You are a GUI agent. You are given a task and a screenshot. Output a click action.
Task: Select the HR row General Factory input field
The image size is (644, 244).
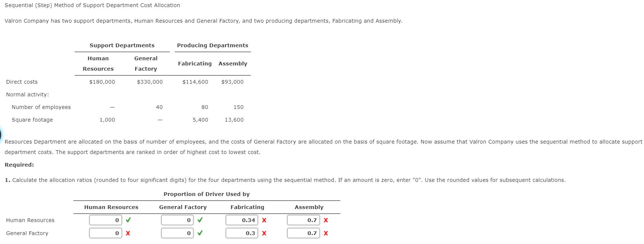coord(177,220)
